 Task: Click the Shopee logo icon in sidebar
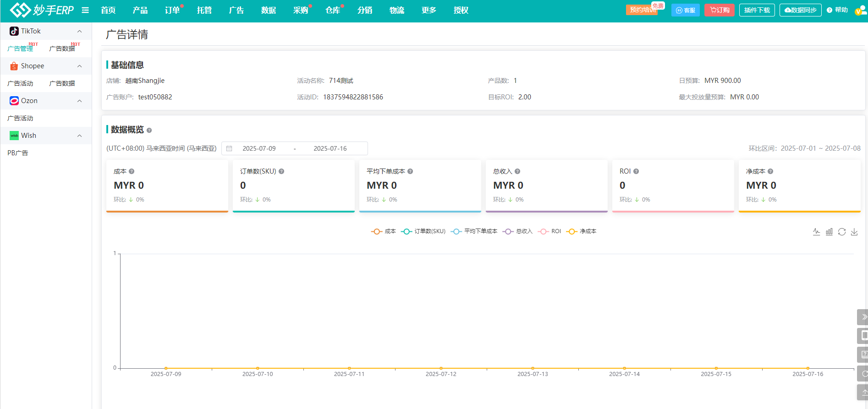coord(14,66)
